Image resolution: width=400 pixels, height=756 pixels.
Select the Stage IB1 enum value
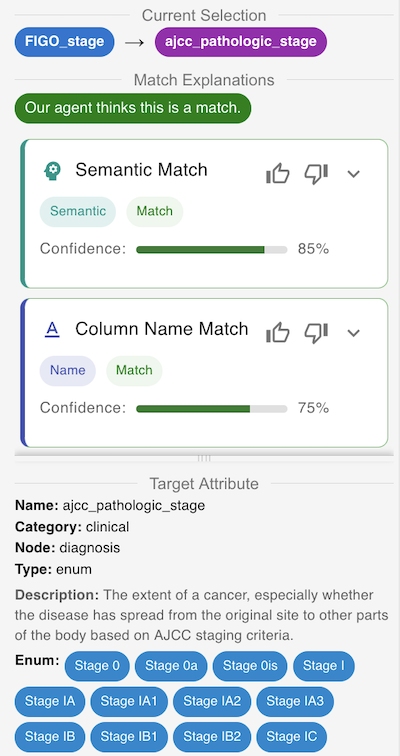click(x=129, y=737)
